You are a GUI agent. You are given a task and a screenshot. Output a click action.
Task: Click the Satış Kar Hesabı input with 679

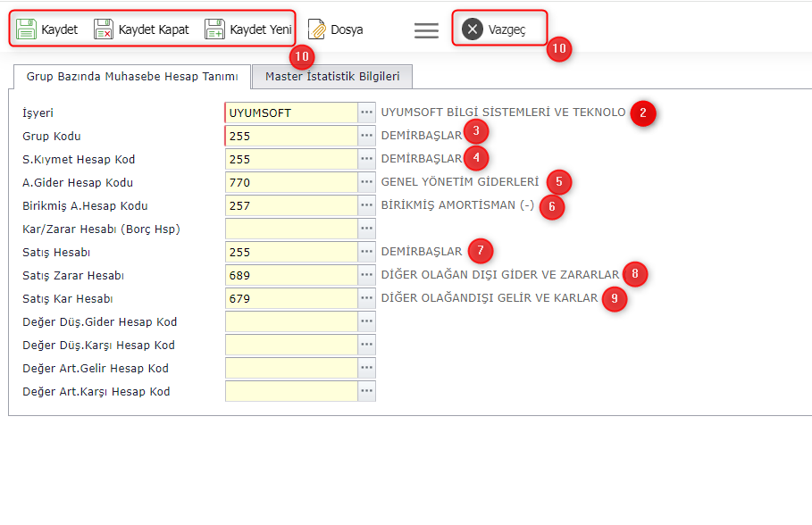pos(291,298)
